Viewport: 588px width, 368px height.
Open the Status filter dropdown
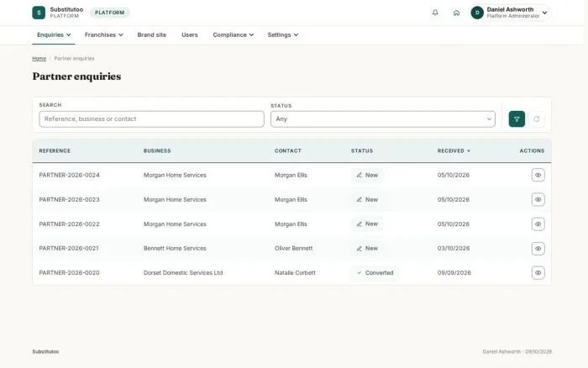[x=383, y=119]
